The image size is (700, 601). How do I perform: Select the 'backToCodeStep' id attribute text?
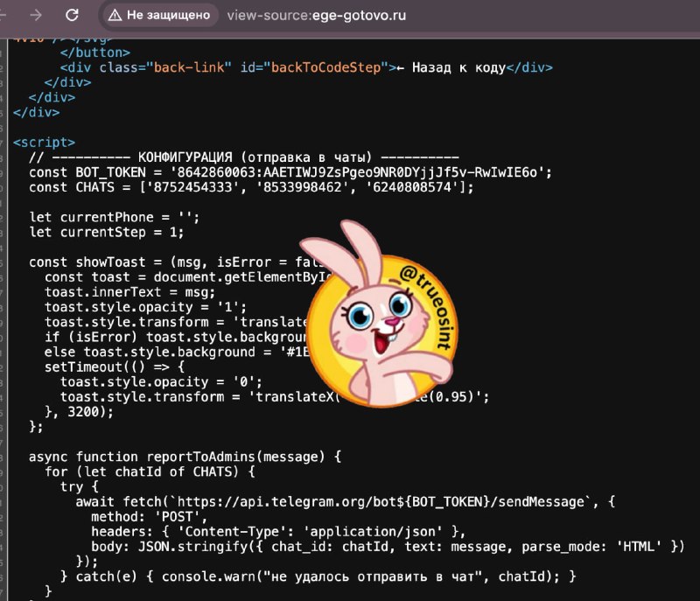(326, 67)
